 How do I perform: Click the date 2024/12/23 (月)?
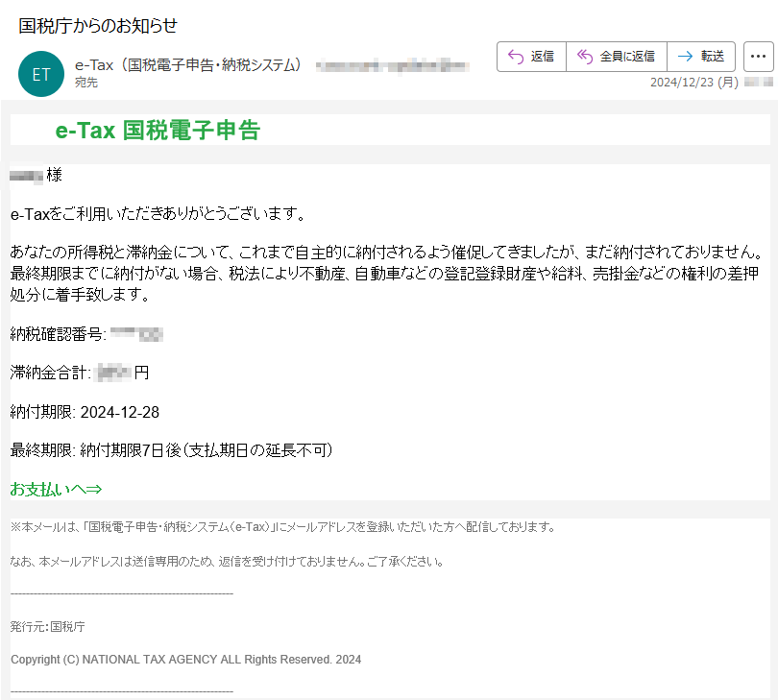[694, 83]
